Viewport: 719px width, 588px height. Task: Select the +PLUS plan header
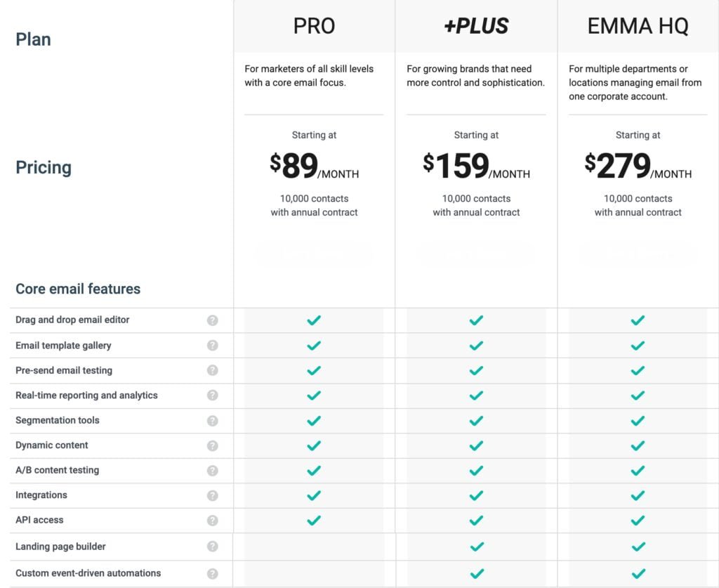[476, 27]
